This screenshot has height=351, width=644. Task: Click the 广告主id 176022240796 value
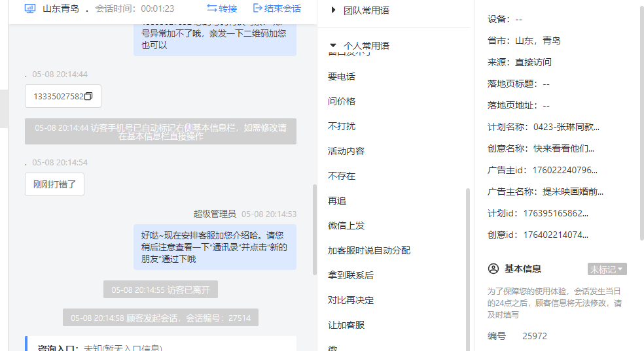tap(565, 170)
